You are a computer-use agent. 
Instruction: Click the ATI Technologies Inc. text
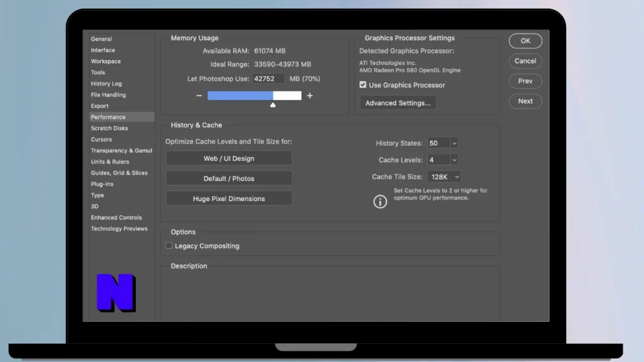point(387,63)
